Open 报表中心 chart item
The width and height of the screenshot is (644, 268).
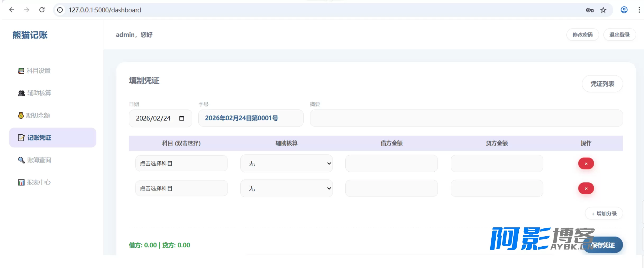click(34, 182)
